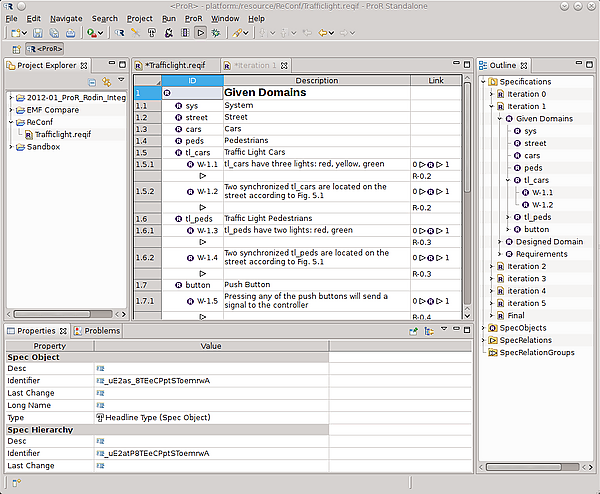Click the Description column header
This screenshot has width=600, height=494.
[317, 80]
